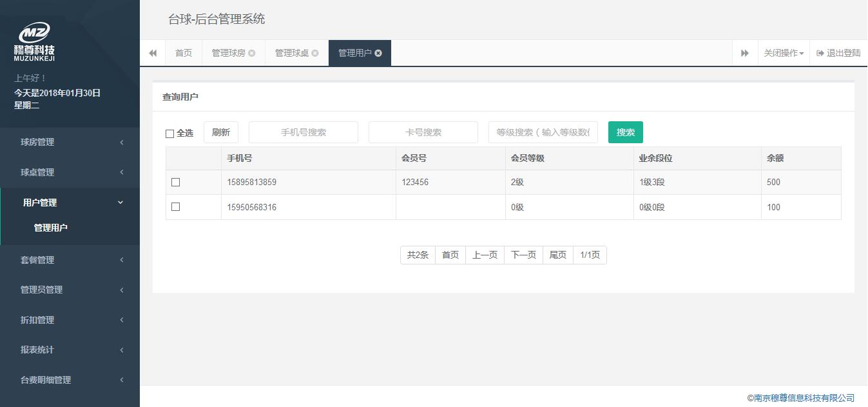Tick checkbox for user 15950568316
868x407 pixels.
tap(175, 207)
